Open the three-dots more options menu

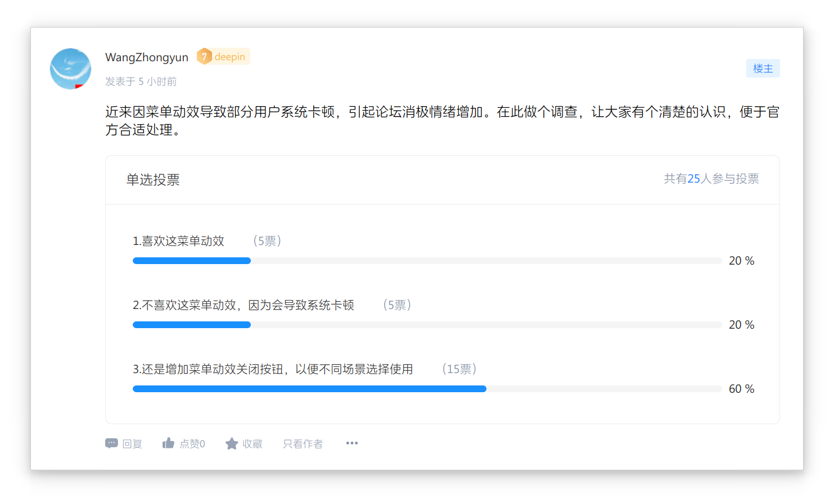pos(352,443)
